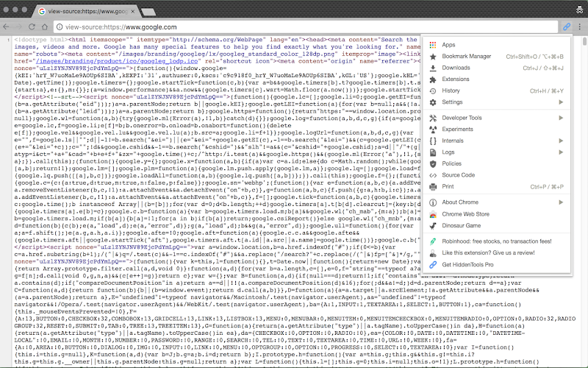Click the Chrome Web Store icon
Image resolution: width=588 pixels, height=368 pixels.
pyautogui.click(x=433, y=214)
